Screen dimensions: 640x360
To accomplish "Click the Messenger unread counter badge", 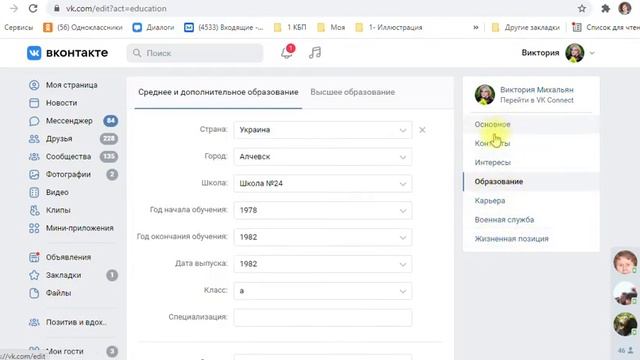I will (111, 121).
